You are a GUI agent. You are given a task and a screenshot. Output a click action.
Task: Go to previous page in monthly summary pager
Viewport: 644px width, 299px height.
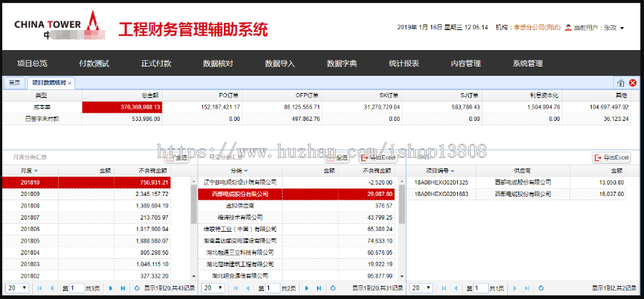point(52,288)
